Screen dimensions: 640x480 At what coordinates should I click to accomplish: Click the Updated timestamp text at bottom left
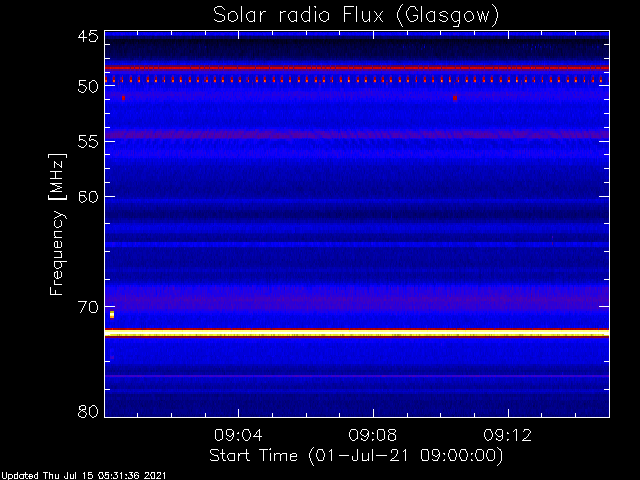click(84, 476)
